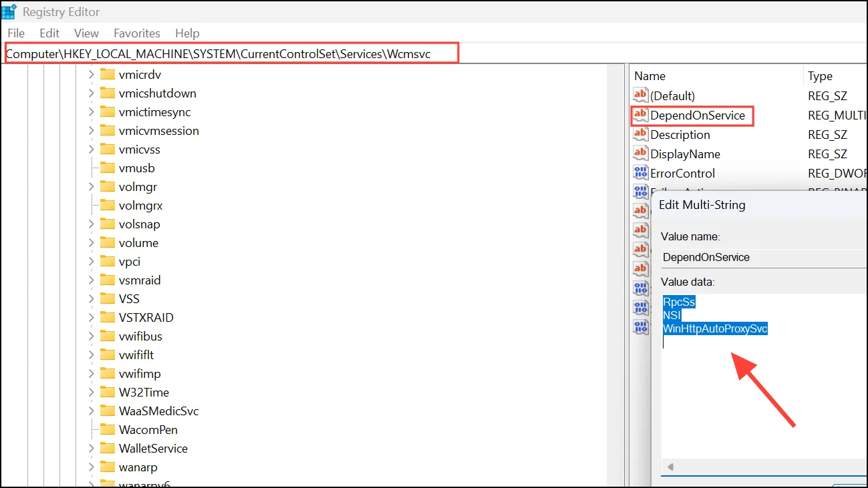
Task: Click the folder icon beside vmicshutdown
Action: (x=108, y=93)
